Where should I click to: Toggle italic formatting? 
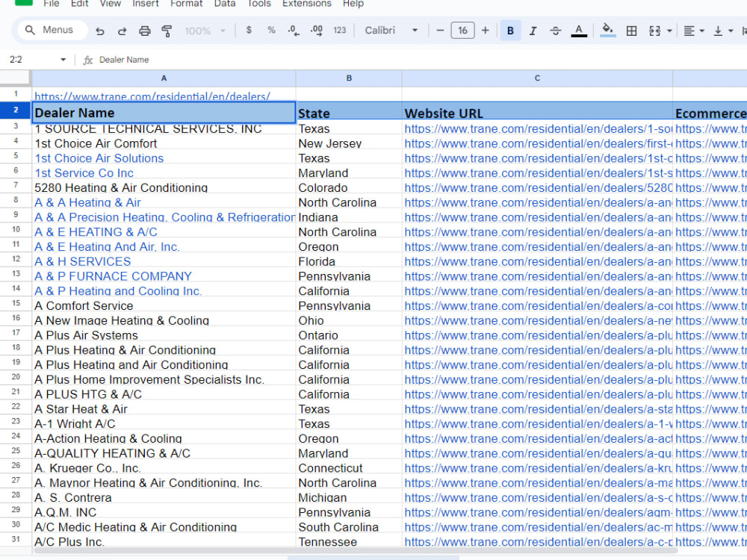(532, 31)
